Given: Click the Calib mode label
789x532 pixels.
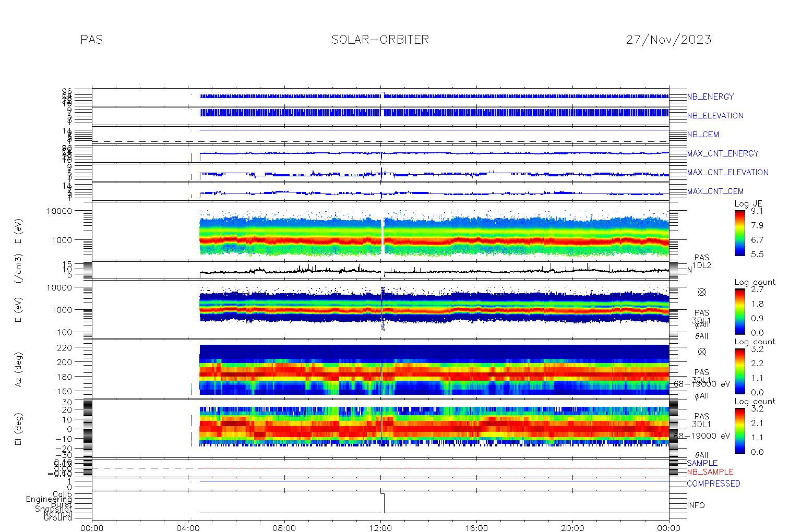Looking at the screenshot, I should click(x=62, y=494).
